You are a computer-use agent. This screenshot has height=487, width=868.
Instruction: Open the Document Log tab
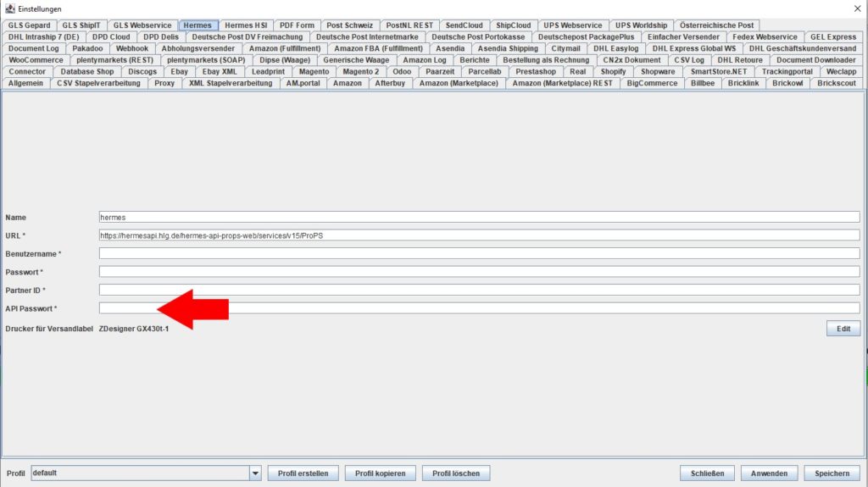(34, 49)
